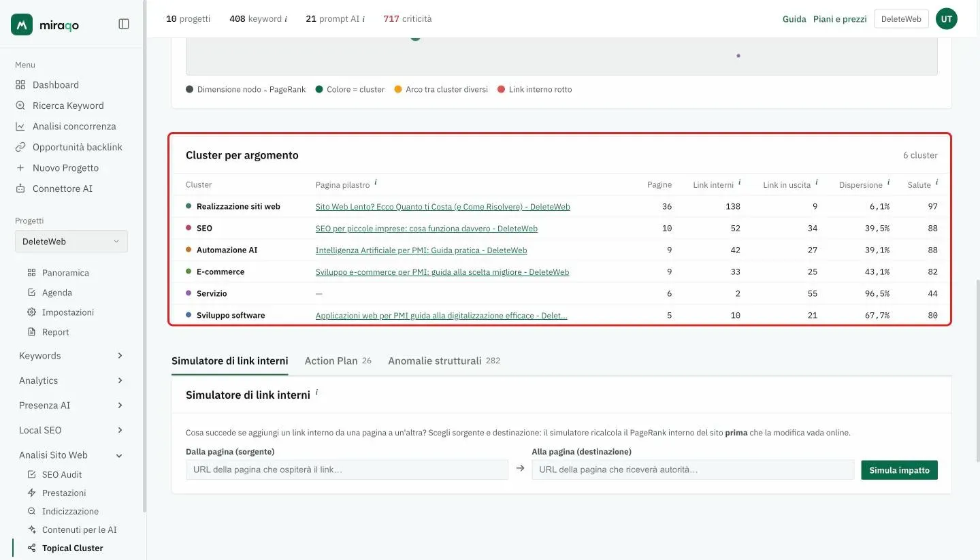Click the info icon beside Dispersione header
The width and height of the screenshot is (980, 560).
tap(888, 182)
